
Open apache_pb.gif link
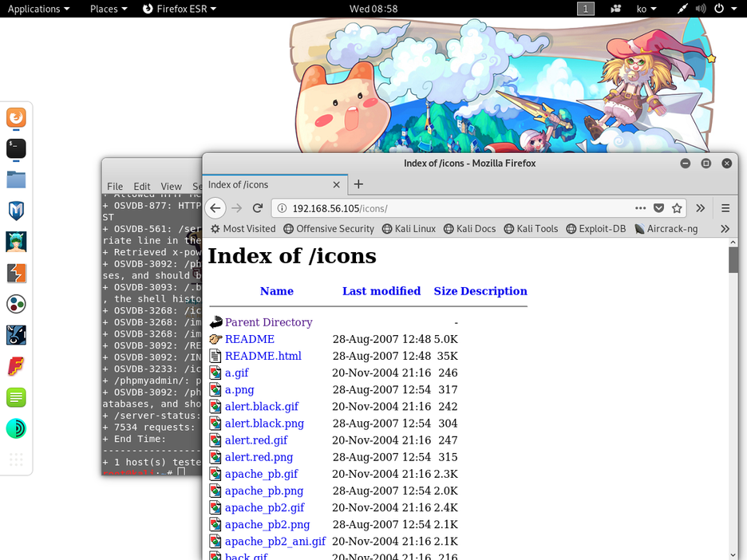pyautogui.click(x=262, y=475)
